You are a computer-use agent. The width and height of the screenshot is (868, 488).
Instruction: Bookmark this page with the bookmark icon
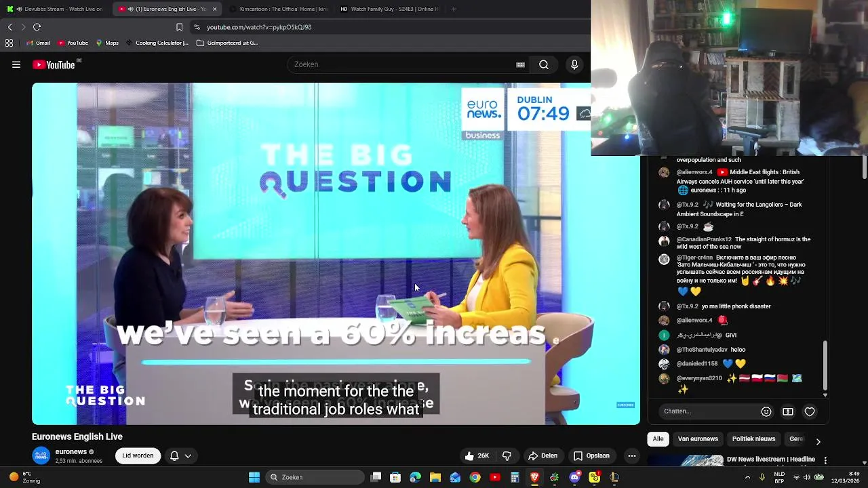tap(179, 27)
